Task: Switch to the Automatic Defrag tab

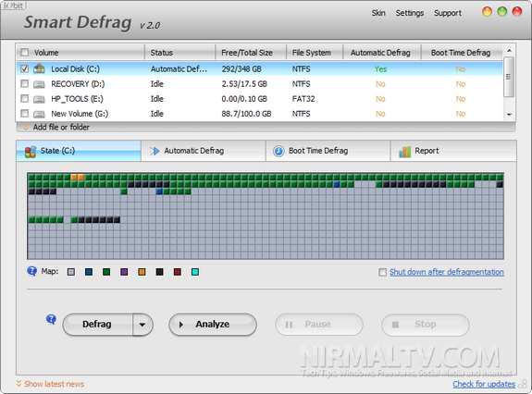Action: [204, 151]
